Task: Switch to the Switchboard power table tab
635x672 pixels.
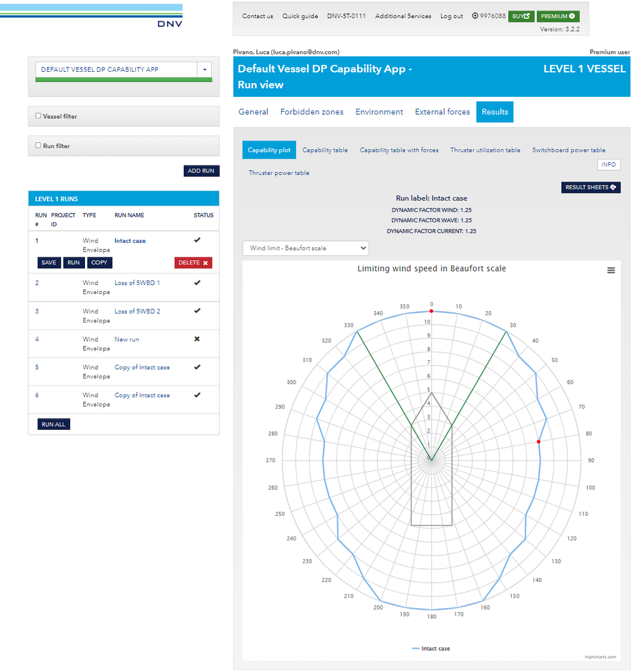Action: [x=568, y=150]
